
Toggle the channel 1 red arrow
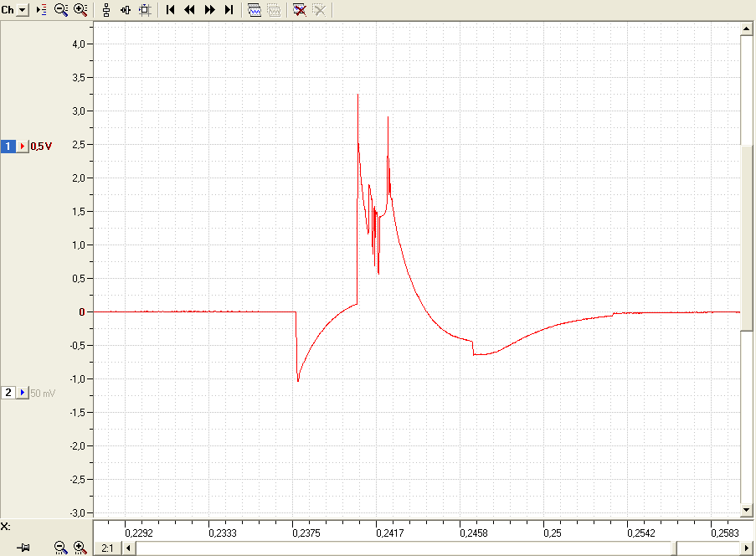point(23,146)
